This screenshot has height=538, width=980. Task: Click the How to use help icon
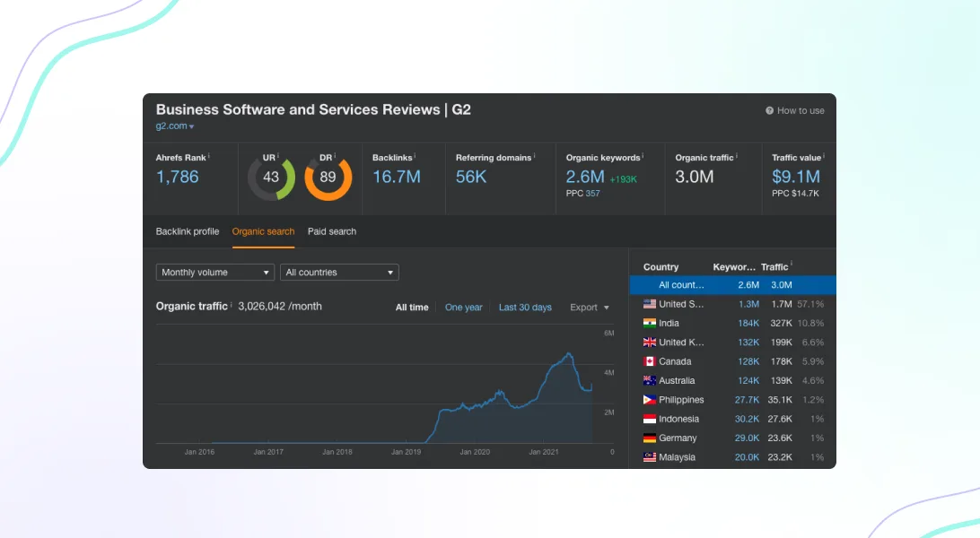(769, 110)
